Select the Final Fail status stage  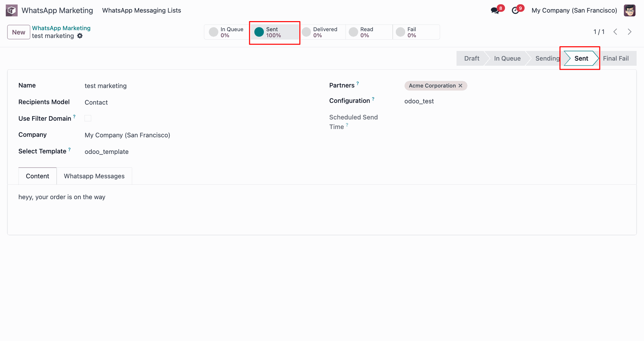tap(616, 58)
